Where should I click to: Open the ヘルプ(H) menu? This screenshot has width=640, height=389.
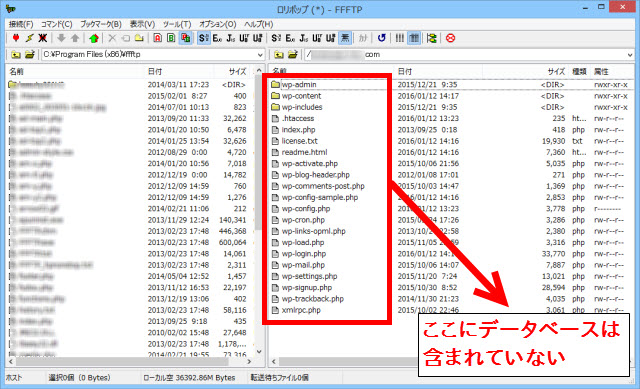pos(258,24)
